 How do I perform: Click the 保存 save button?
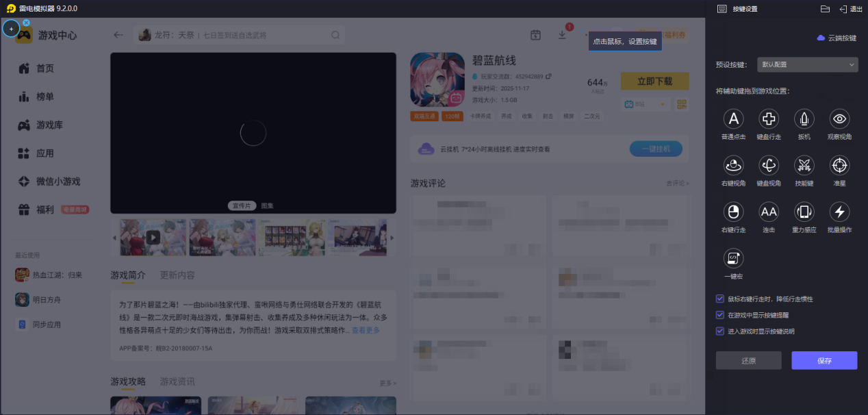pyautogui.click(x=824, y=361)
